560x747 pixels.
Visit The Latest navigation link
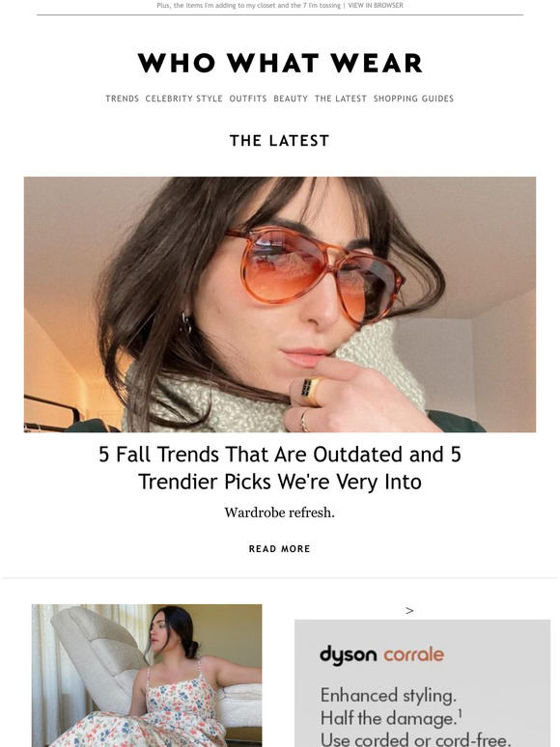point(341,98)
